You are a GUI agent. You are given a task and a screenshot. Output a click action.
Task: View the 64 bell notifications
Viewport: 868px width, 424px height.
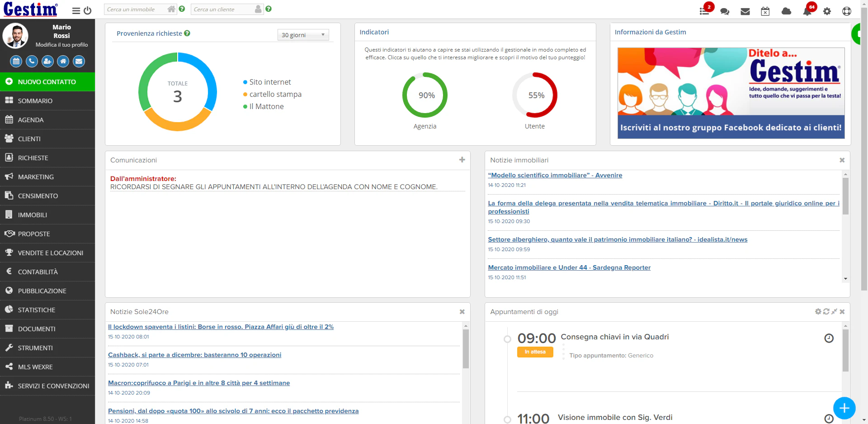click(x=807, y=10)
